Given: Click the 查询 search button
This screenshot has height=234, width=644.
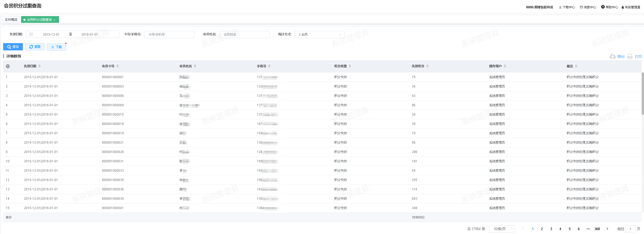Looking at the screenshot, I should [13, 47].
